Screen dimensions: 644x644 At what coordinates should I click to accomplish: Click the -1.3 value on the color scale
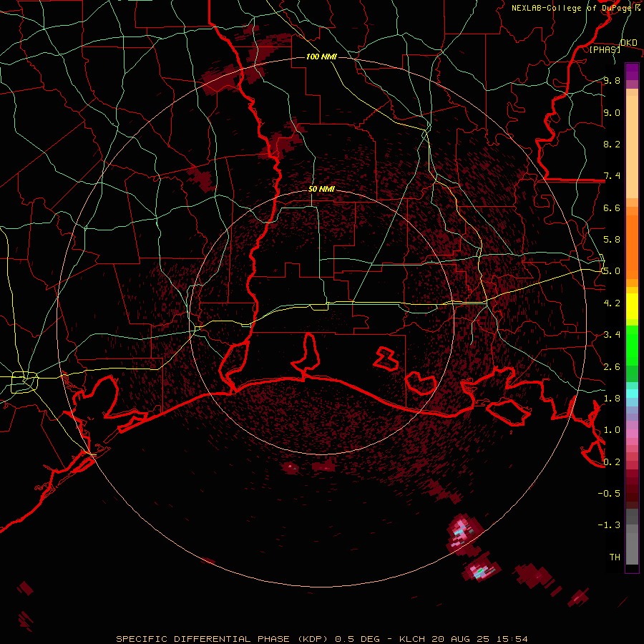609,525
